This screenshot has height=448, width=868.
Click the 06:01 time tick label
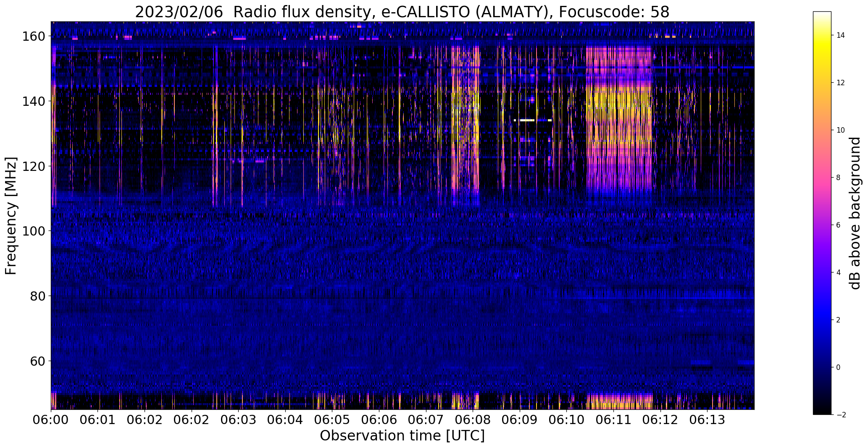tap(98, 419)
